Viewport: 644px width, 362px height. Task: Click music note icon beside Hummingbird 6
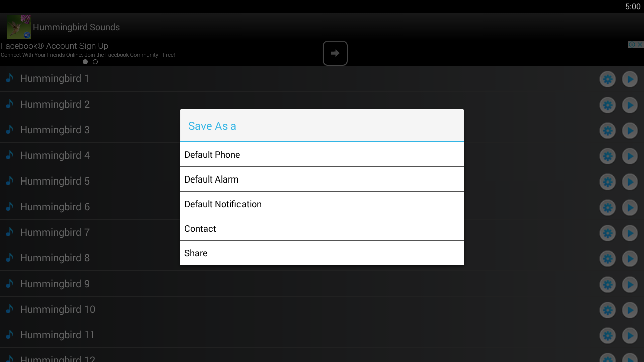(x=9, y=206)
